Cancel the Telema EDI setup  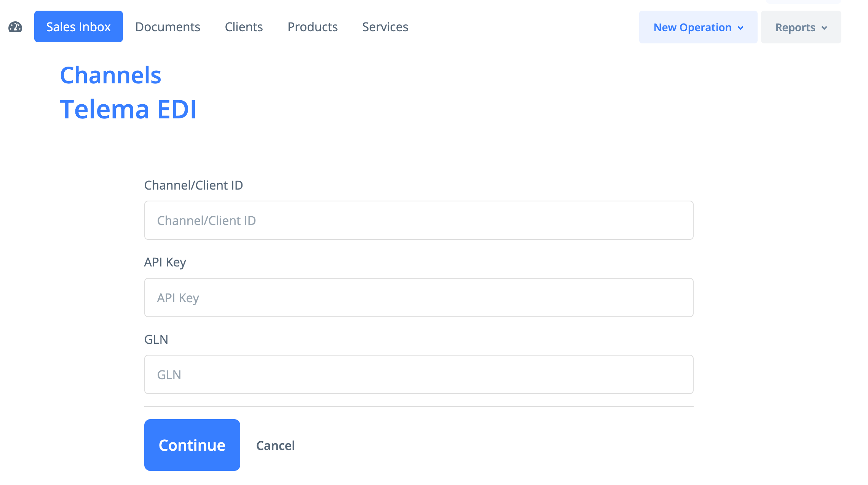point(276,445)
